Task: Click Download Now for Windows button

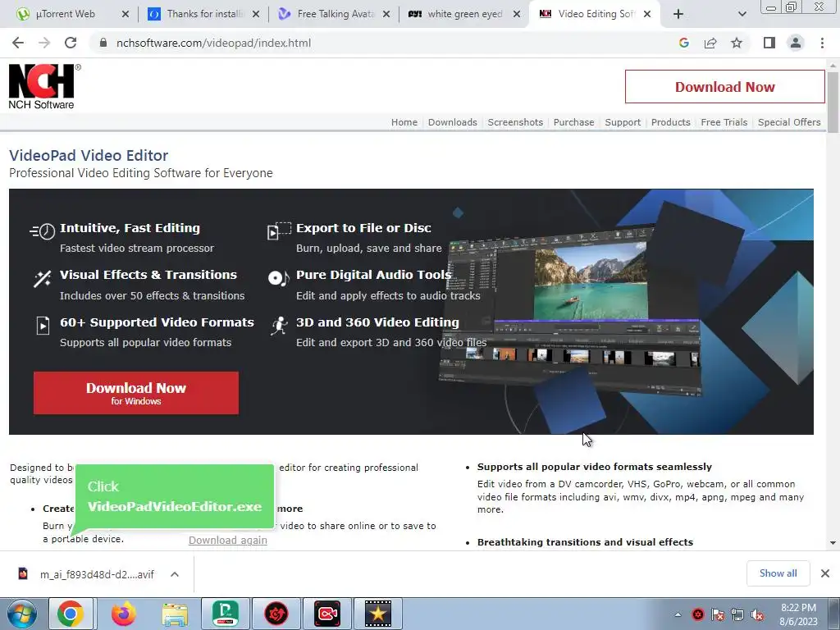Action: click(x=136, y=393)
